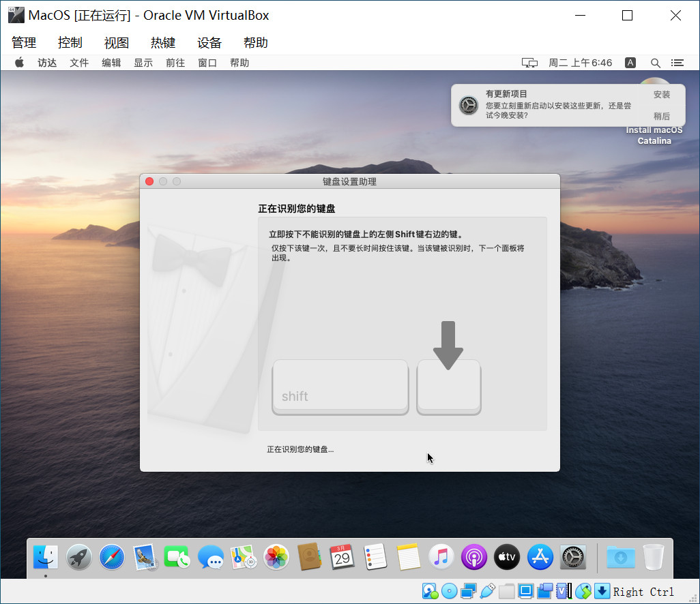Open VirtualBox 帮助 menu

(256, 43)
